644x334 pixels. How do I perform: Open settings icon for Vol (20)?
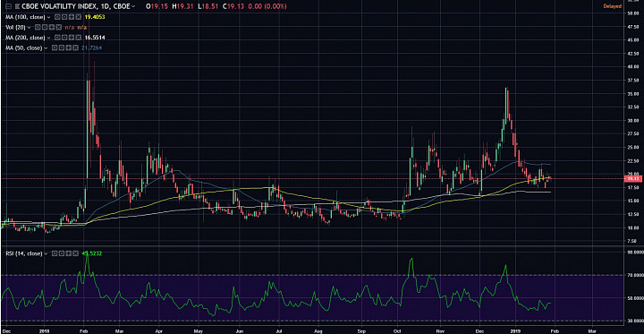45,28
